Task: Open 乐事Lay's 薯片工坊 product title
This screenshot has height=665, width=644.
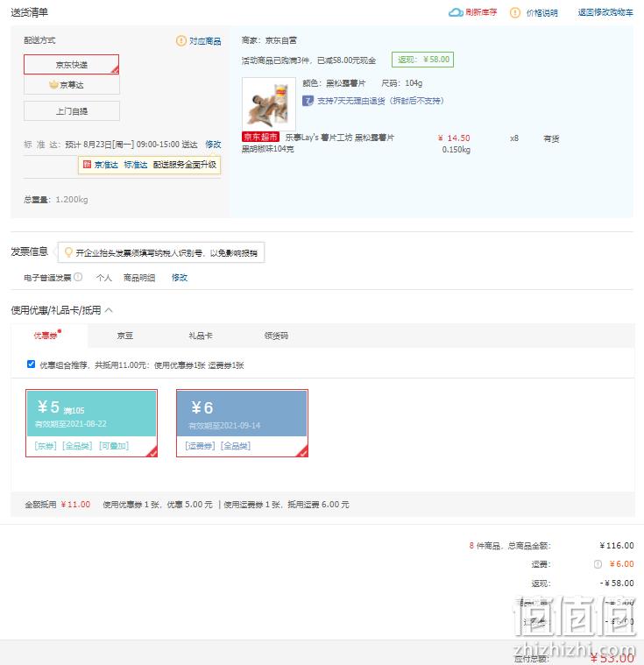Action: (x=318, y=143)
